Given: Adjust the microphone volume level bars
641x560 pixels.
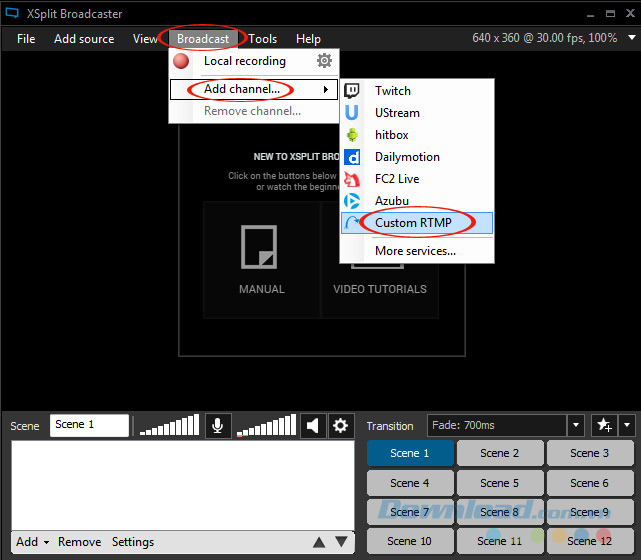Looking at the screenshot, I should (x=169, y=425).
